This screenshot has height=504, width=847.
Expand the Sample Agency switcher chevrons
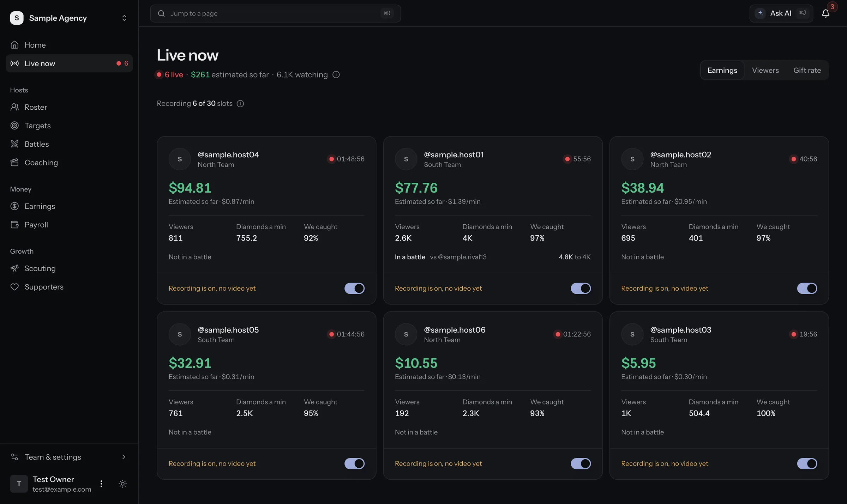(124, 18)
